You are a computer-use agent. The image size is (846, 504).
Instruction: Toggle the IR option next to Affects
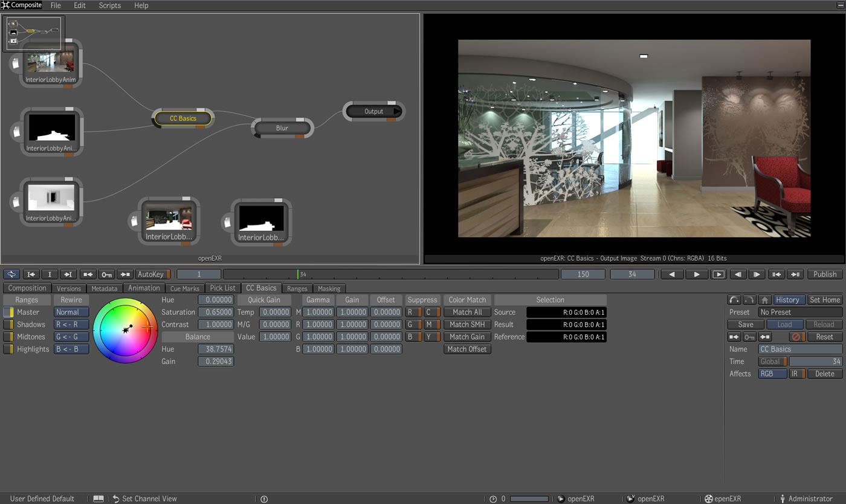pyautogui.click(x=797, y=373)
